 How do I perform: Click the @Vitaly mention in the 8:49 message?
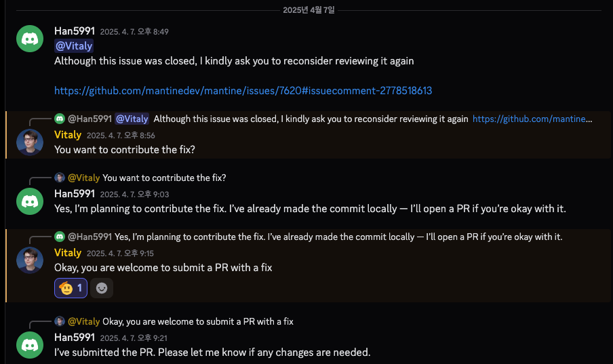(73, 46)
